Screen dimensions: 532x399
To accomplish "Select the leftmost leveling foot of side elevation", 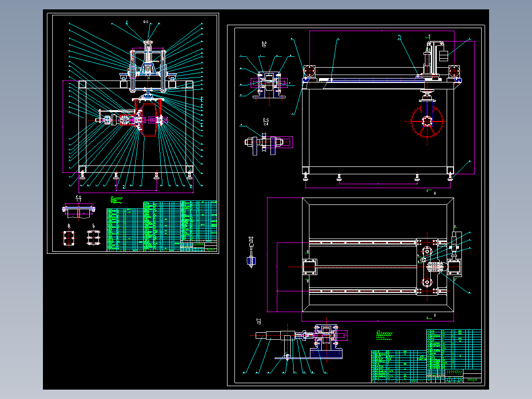I will pyautogui.click(x=305, y=177).
